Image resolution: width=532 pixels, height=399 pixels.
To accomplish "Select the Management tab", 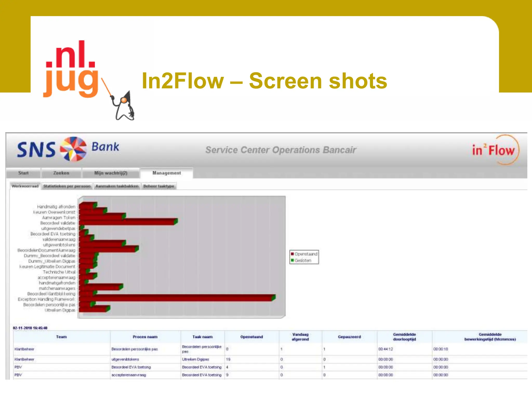I will (x=167, y=173).
